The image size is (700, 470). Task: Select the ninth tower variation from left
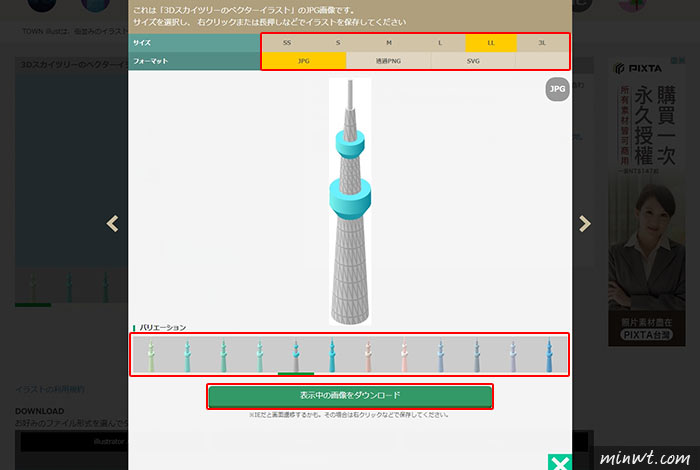pyautogui.click(x=441, y=355)
